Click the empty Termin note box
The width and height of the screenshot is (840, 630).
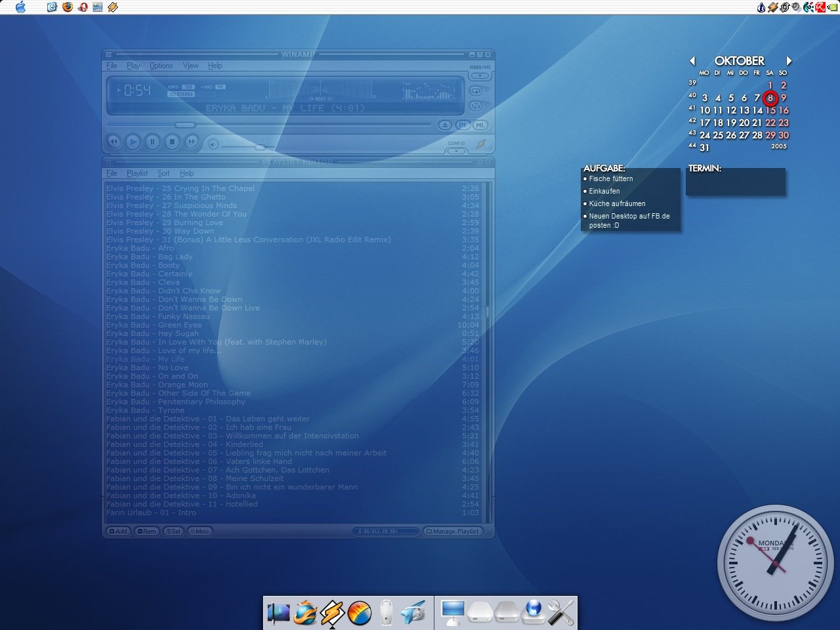[x=736, y=182]
